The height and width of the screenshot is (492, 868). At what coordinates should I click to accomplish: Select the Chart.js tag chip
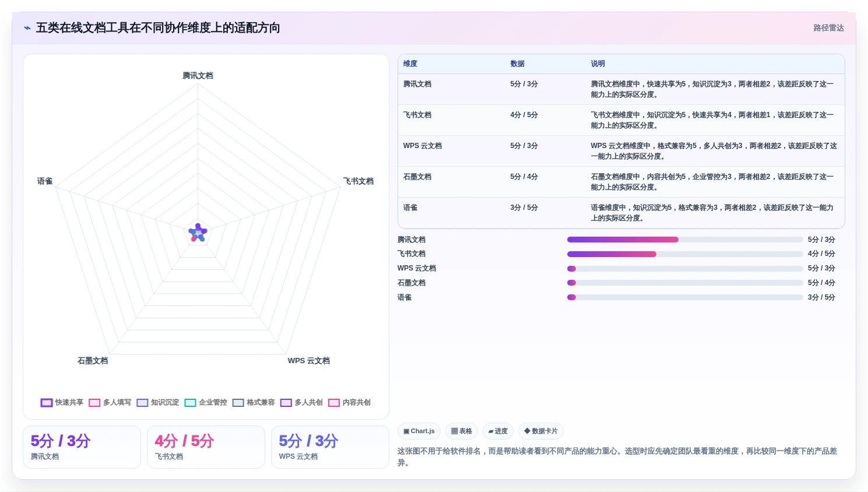click(419, 431)
